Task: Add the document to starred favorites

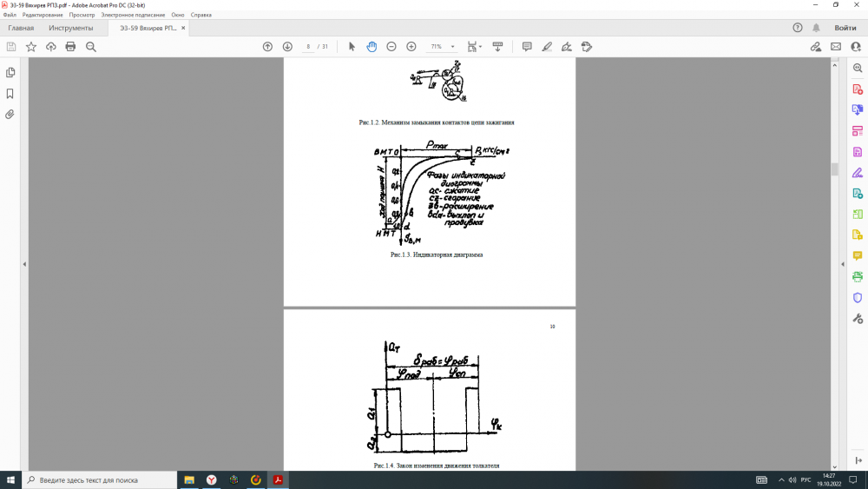Action: [31, 47]
